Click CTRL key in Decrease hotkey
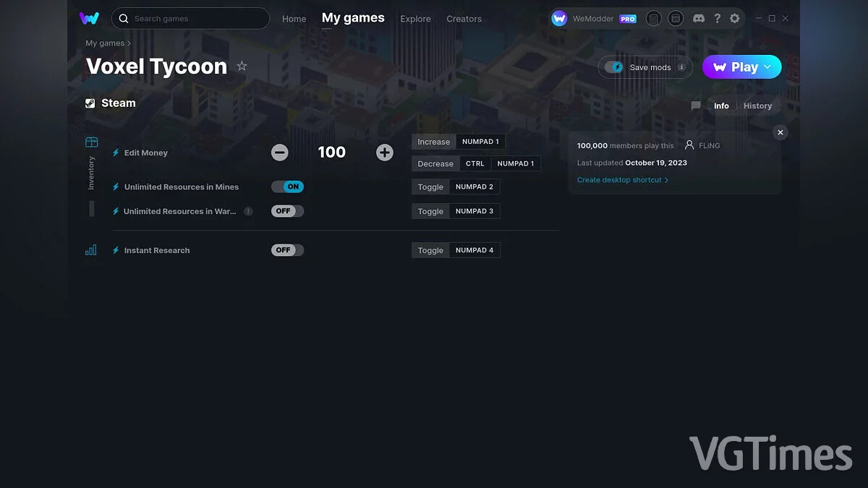The height and width of the screenshot is (488, 868). tap(475, 163)
